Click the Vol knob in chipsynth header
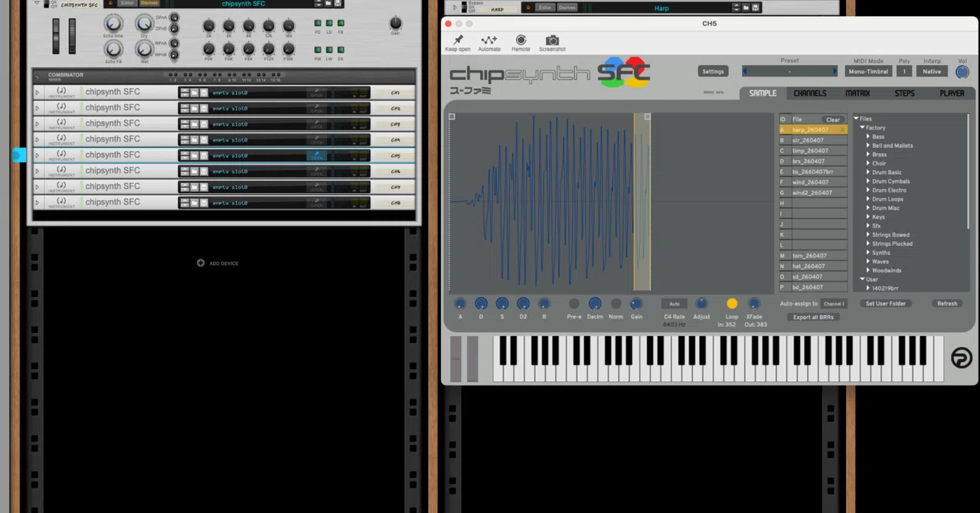 click(962, 72)
